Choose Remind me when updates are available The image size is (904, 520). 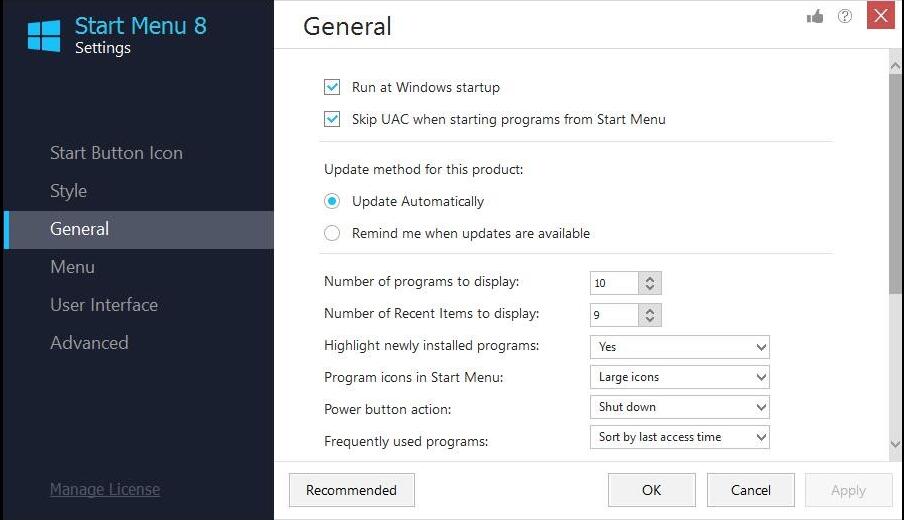(x=332, y=233)
